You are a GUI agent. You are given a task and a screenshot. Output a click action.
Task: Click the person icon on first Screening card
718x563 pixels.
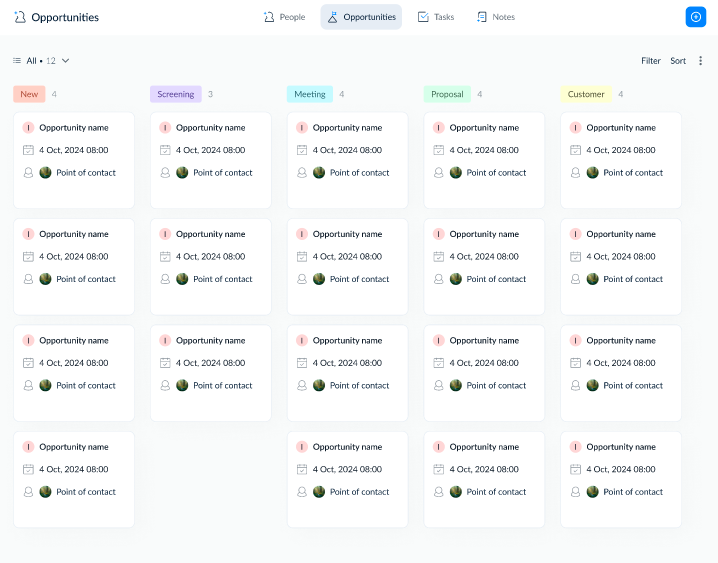(165, 172)
